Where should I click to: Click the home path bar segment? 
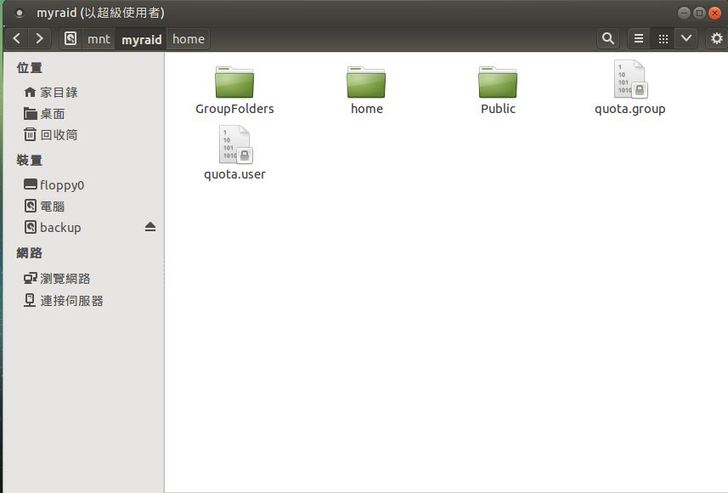[188, 39]
